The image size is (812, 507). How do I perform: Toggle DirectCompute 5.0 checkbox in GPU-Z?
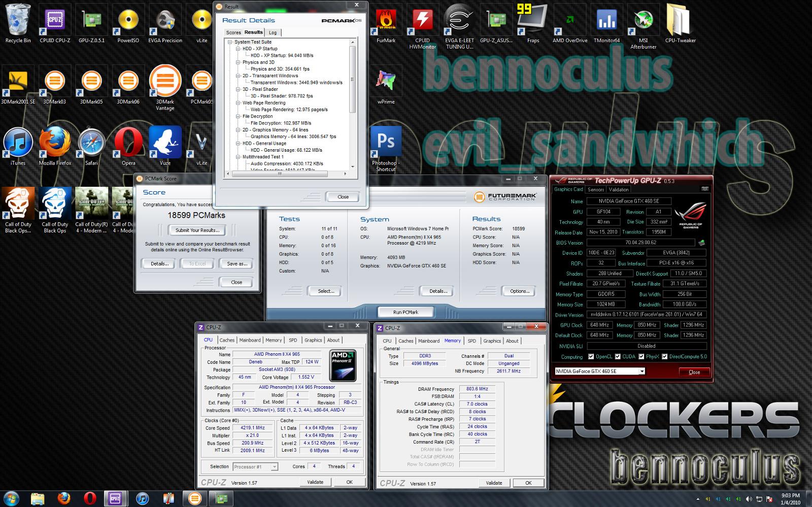tap(665, 356)
